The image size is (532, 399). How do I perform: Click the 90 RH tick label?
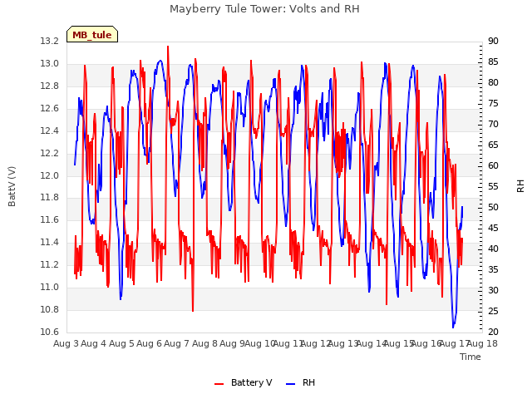tap(493, 42)
